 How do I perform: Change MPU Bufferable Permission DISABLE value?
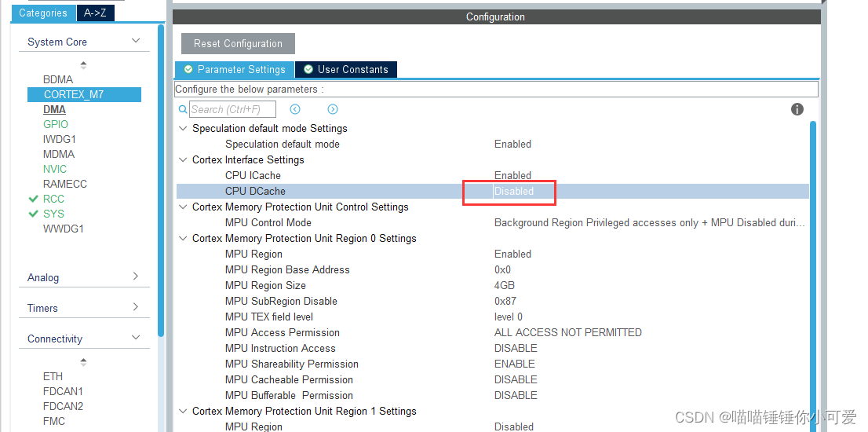point(516,395)
